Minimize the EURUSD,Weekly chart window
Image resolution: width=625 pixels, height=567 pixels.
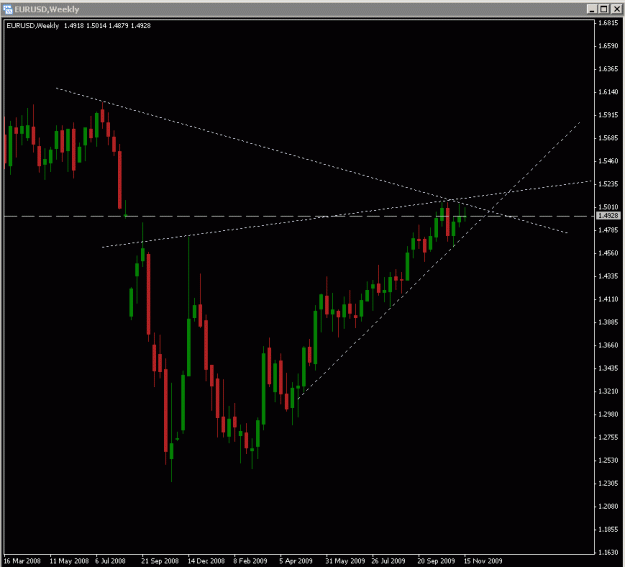tap(592, 9)
